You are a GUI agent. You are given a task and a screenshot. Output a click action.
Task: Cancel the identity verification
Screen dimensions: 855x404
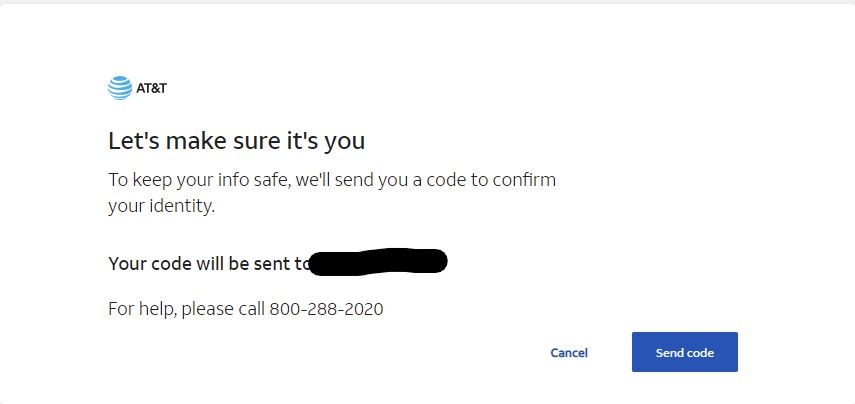[x=569, y=353]
